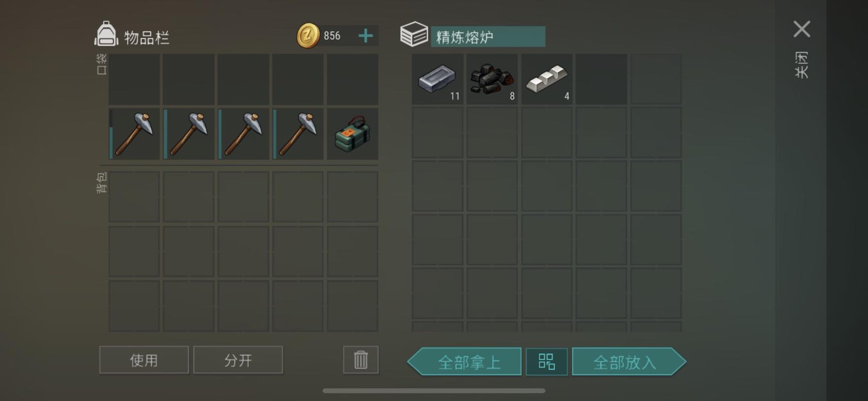Click the 使用 (Use) button
This screenshot has height=401, width=868.
(144, 360)
